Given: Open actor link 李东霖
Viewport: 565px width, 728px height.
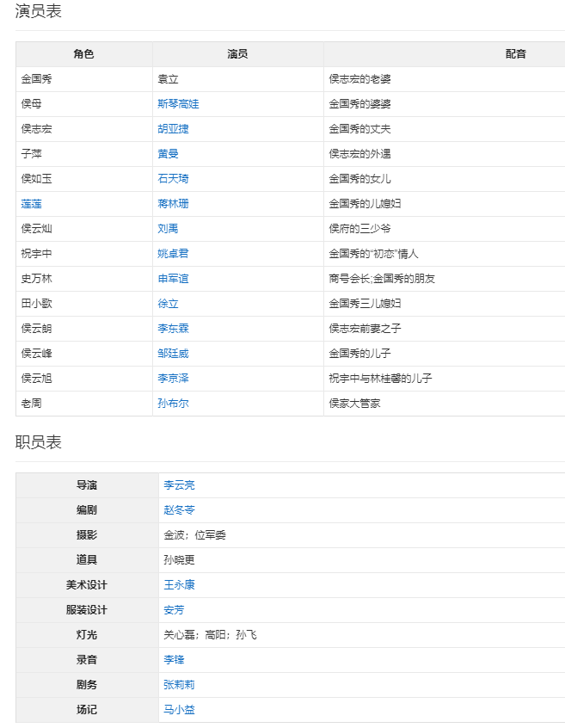Looking at the screenshot, I should (173, 329).
